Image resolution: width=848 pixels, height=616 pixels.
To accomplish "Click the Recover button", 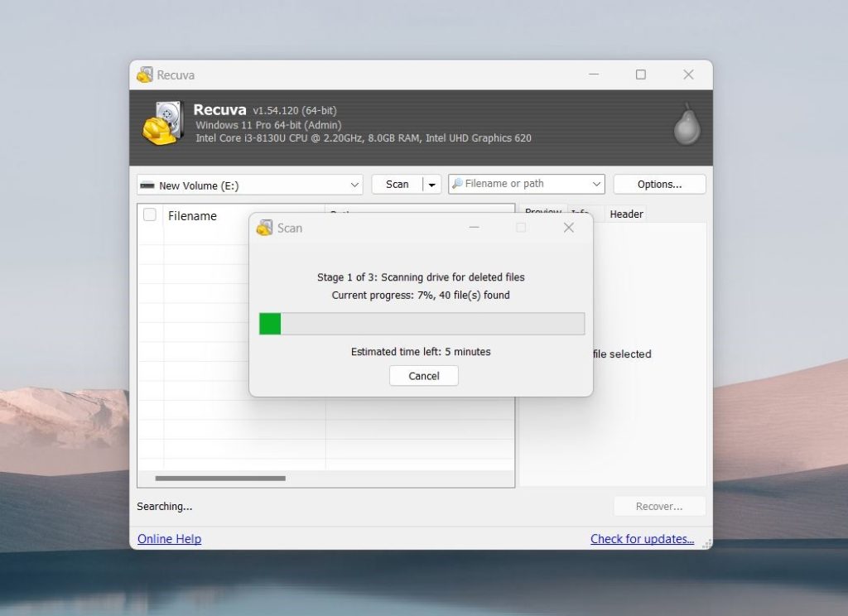I will [659, 506].
